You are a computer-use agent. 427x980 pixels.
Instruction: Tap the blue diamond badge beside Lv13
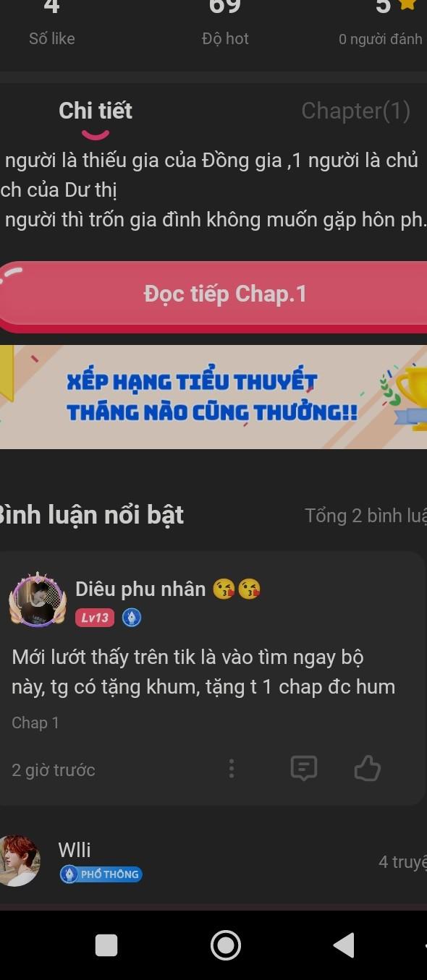click(132, 618)
